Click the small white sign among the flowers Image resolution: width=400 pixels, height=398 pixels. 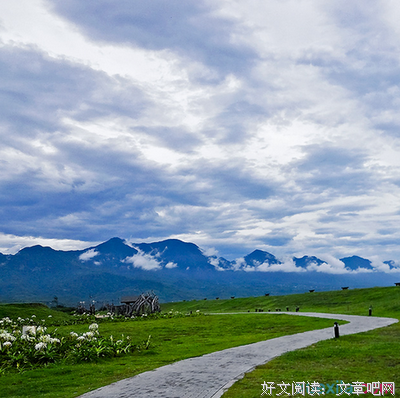tap(29, 330)
